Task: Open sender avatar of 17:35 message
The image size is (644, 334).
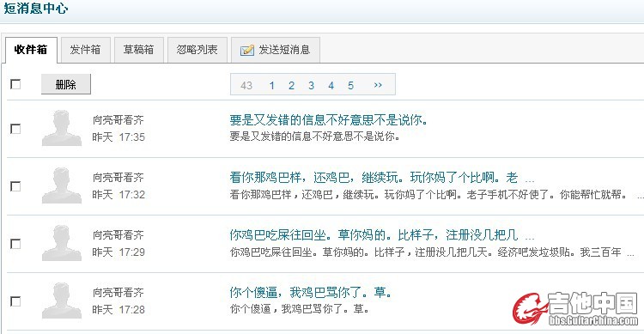Action: pos(62,128)
